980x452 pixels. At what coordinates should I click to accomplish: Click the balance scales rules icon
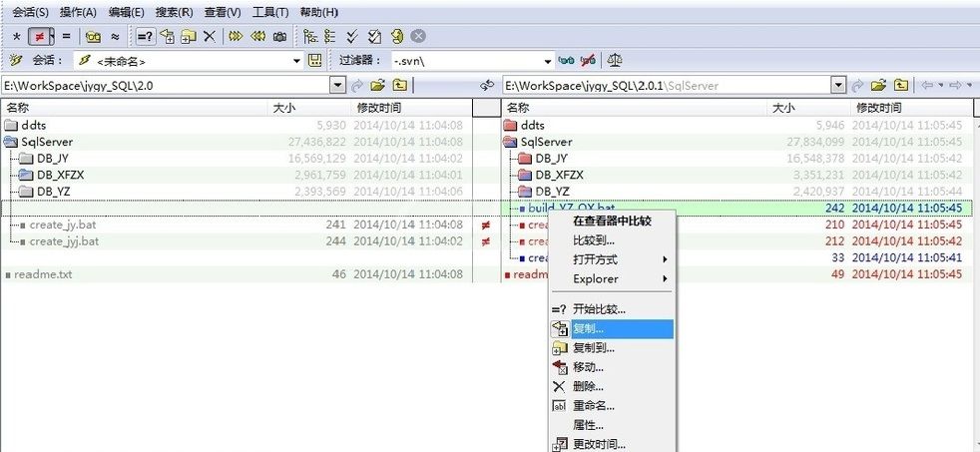[x=615, y=61]
